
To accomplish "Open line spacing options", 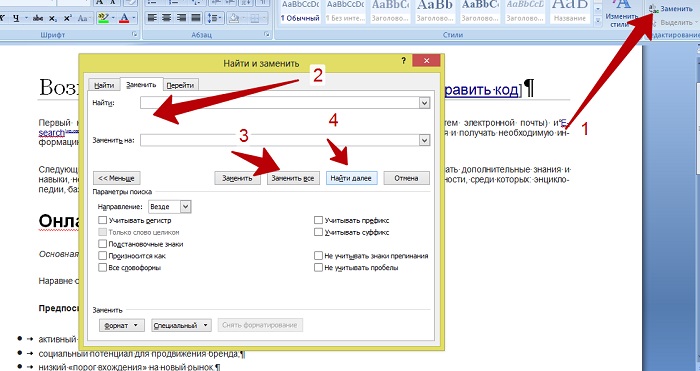I will 215,18.
